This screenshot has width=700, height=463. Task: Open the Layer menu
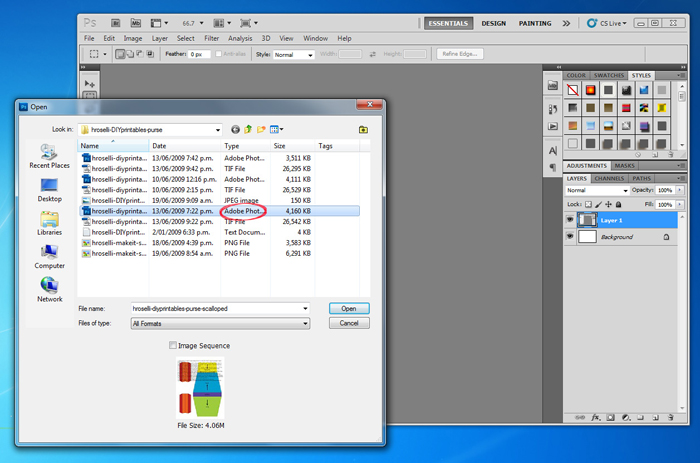pyautogui.click(x=159, y=38)
